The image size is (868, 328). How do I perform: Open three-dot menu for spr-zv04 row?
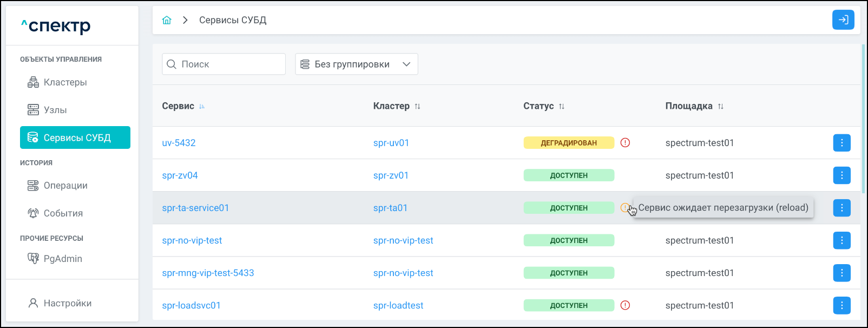tap(841, 175)
